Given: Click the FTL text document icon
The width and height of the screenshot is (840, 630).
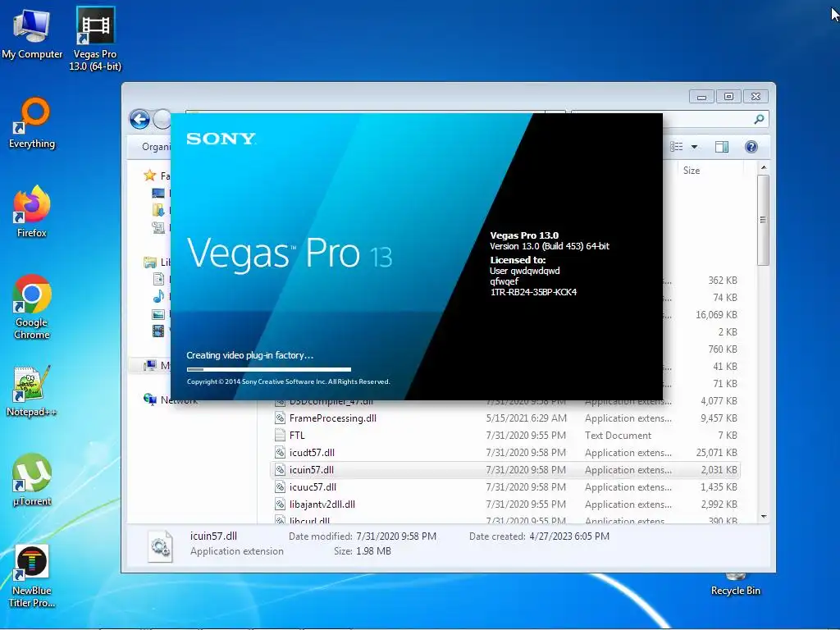Looking at the screenshot, I should [x=280, y=435].
